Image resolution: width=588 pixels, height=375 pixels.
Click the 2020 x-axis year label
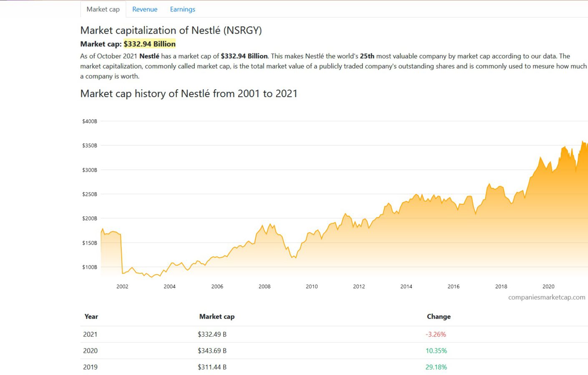548,286
